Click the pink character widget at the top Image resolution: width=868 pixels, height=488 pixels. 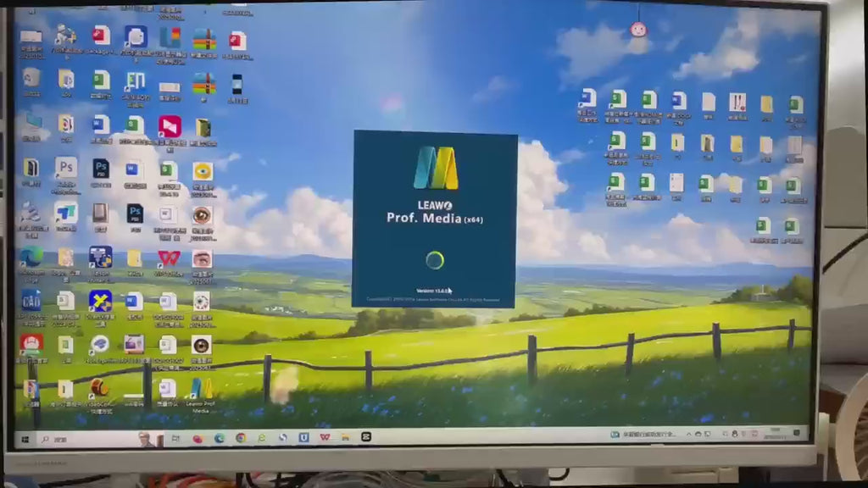638,29
